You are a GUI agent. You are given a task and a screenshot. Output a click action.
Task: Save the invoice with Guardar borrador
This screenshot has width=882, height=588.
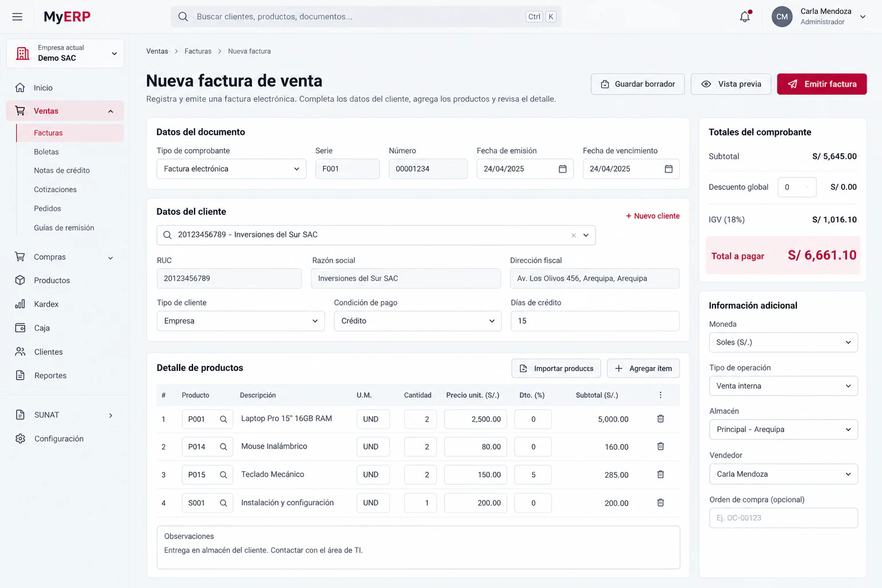pyautogui.click(x=637, y=84)
